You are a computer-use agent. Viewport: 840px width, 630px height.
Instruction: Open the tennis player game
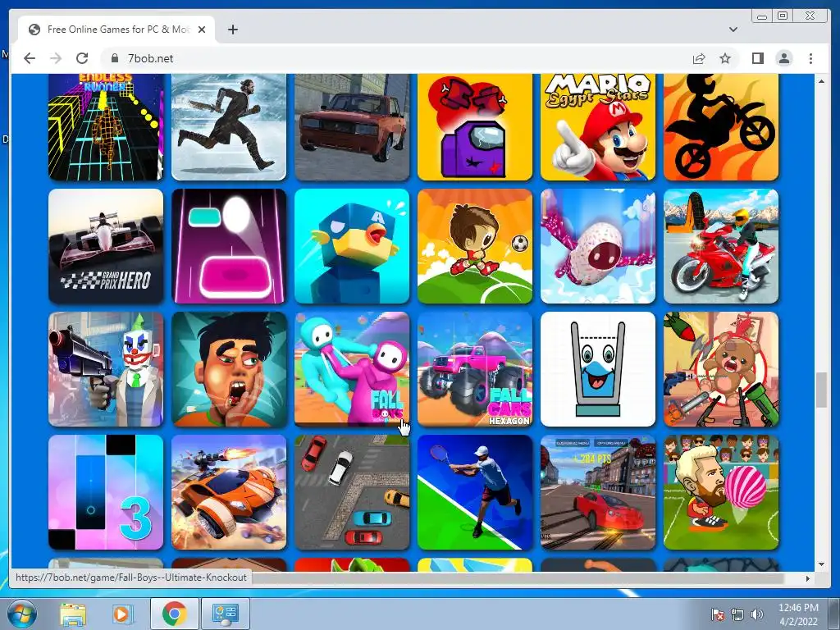475,492
